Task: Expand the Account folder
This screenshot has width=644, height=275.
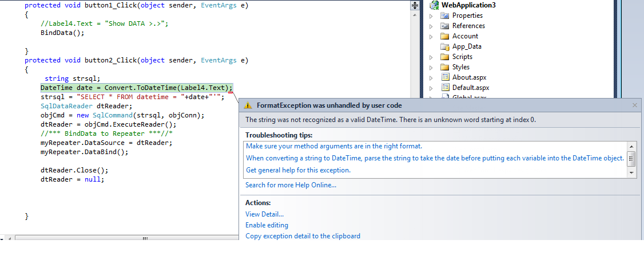Action: pos(431,37)
